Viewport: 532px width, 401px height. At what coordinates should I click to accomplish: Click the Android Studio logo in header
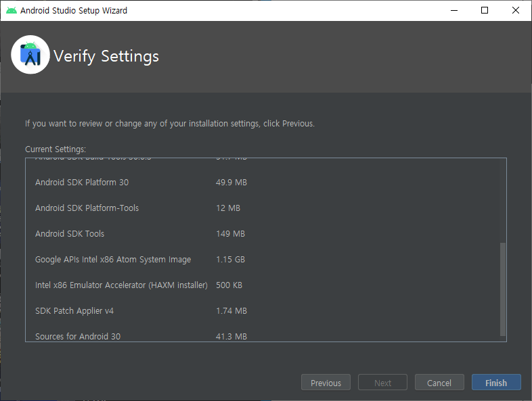[x=30, y=55]
